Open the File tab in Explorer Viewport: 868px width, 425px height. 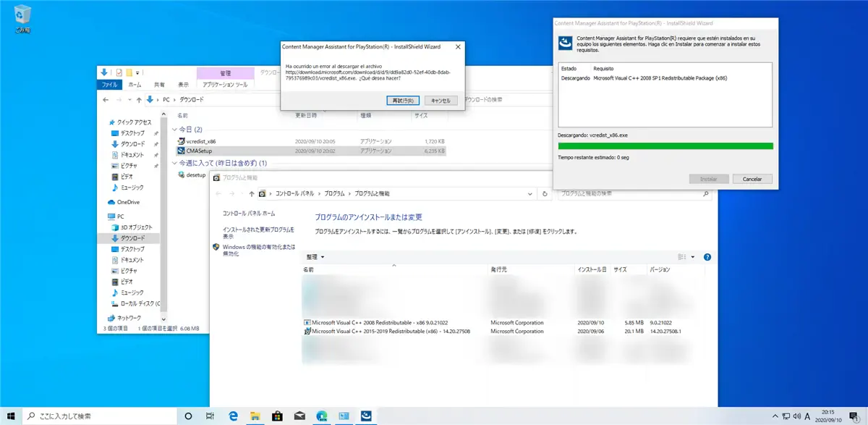tap(111, 85)
